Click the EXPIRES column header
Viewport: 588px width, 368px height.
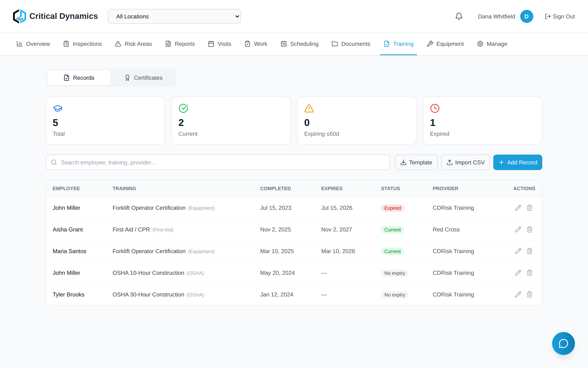click(x=332, y=188)
